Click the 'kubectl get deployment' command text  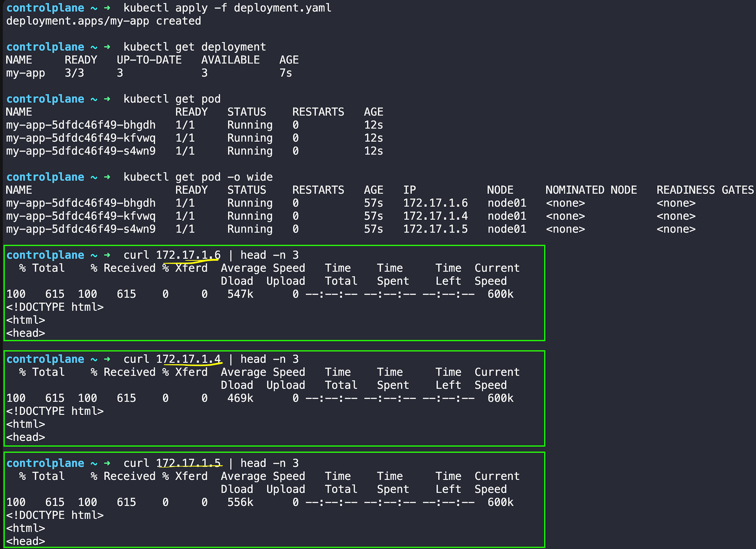pyautogui.click(x=194, y=47)
